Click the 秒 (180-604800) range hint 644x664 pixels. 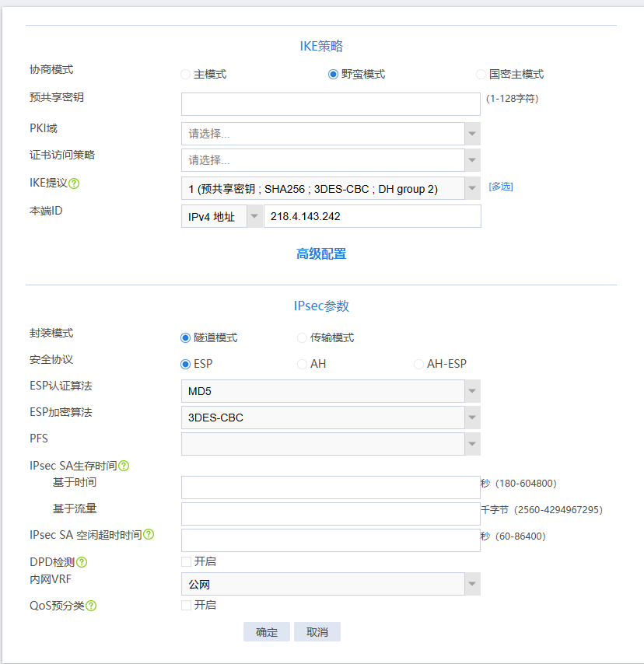[x=519, y=483]
